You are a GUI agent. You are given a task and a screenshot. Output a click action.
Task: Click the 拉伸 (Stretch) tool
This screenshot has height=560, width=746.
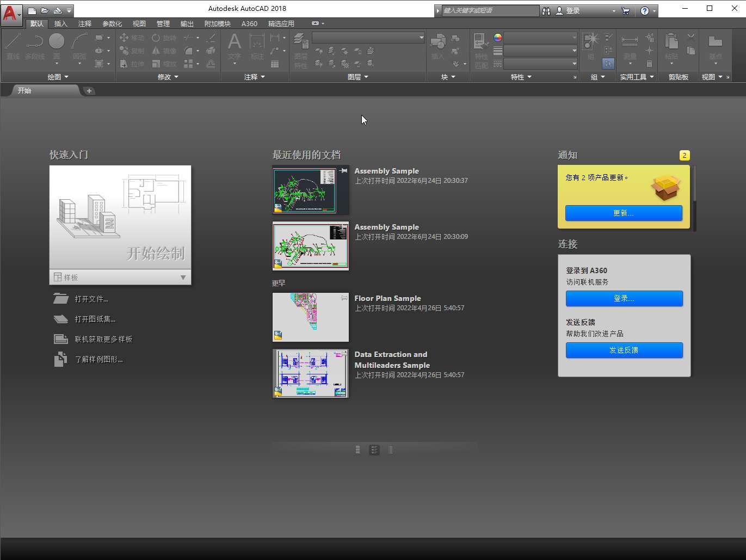[132, 64]
